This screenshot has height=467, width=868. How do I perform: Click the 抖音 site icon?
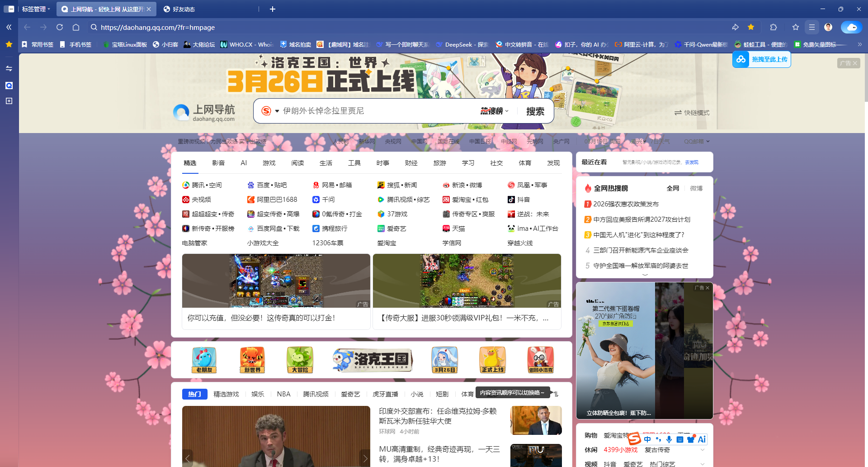tap(511, 200)
